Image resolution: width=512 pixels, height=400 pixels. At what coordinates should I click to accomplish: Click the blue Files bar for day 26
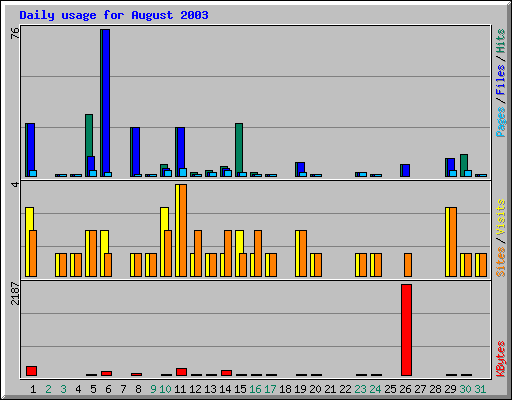coord(406,170)
